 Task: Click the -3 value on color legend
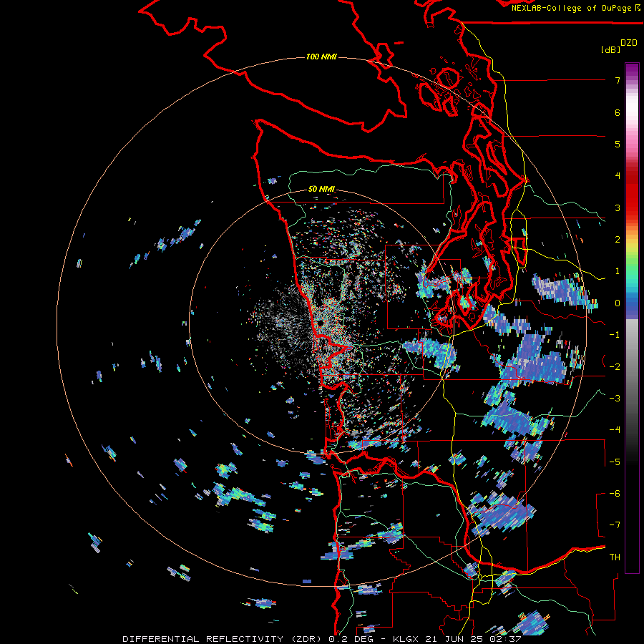pos(615,398)
